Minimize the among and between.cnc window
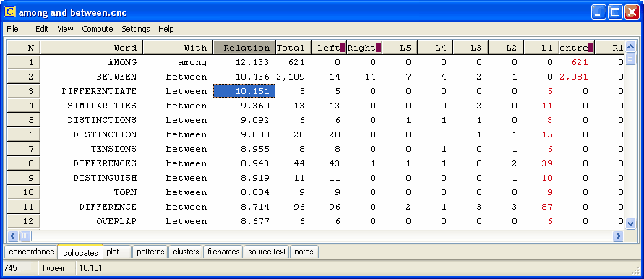 tap(598, 13)
